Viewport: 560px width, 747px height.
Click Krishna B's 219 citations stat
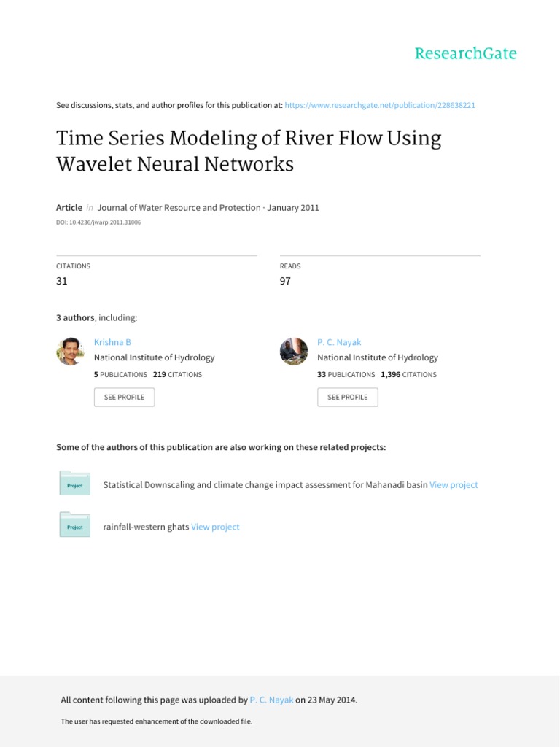(178, 374)
